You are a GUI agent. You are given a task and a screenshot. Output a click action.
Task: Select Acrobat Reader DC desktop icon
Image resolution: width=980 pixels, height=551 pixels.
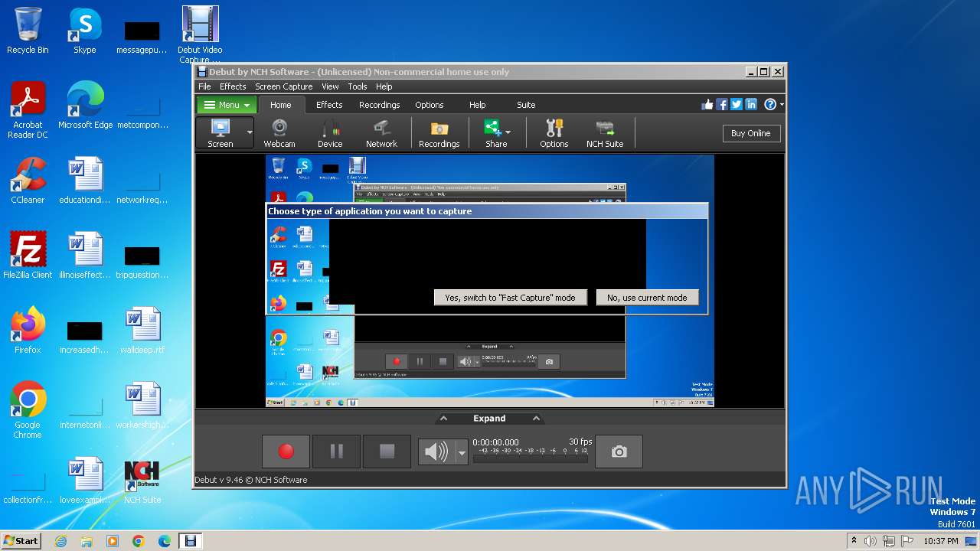(x=28, y=110)
